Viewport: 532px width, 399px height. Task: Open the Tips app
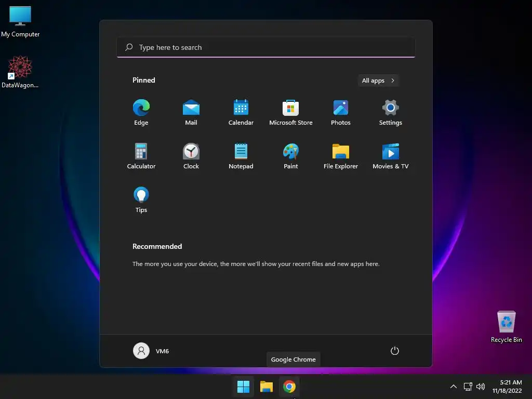(141, 199)
